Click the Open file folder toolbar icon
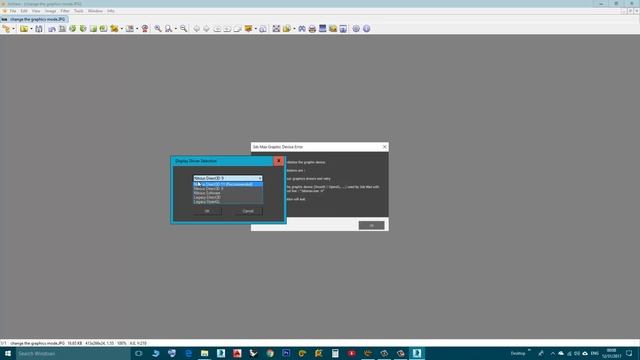640x360 pixels. (x=24, y=29)
